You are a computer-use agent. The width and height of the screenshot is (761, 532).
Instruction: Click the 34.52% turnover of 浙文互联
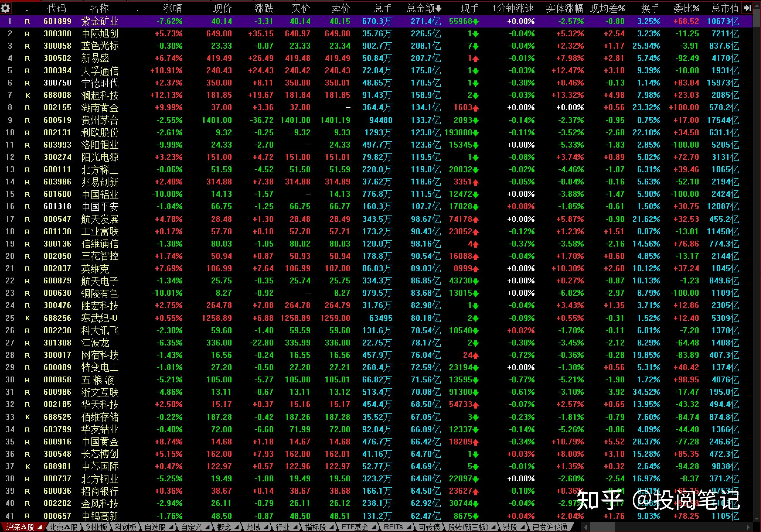pyautogui.click(x=646, y=392)
